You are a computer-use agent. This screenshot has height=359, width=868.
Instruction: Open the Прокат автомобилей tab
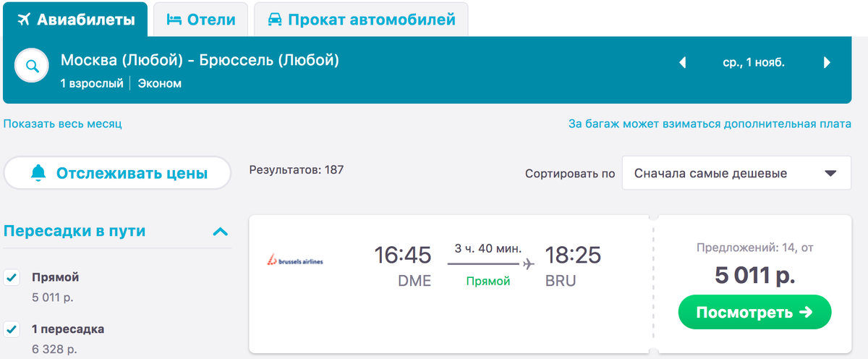click(x=362, y=20)
